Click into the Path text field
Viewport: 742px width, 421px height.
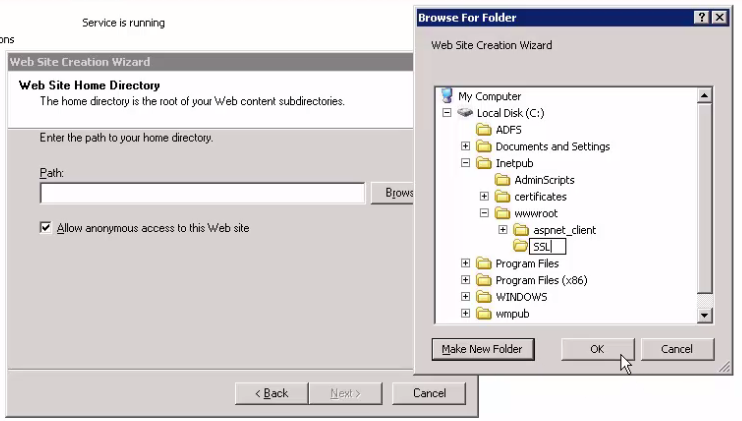tap(202, 193)
